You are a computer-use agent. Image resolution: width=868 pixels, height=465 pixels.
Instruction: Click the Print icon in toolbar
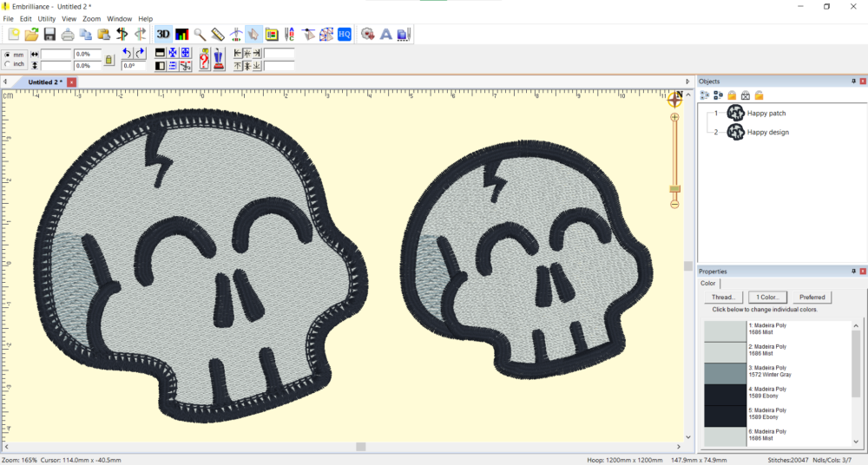[68, 35]
